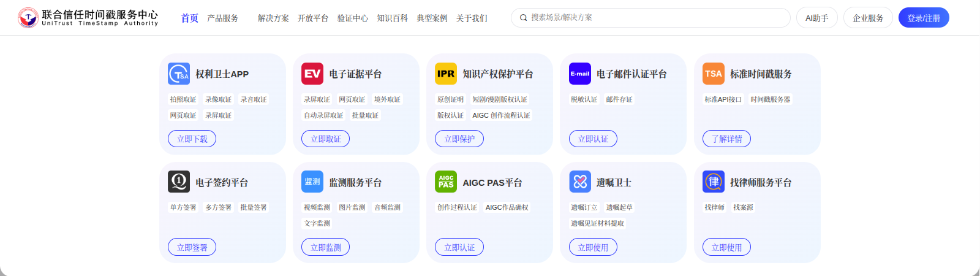Image resolution: width=980 pixels, height=276 pixels.
Task: Click the 电子证据平台 card title
Action: pyautogui.click(x=356, y=74)
